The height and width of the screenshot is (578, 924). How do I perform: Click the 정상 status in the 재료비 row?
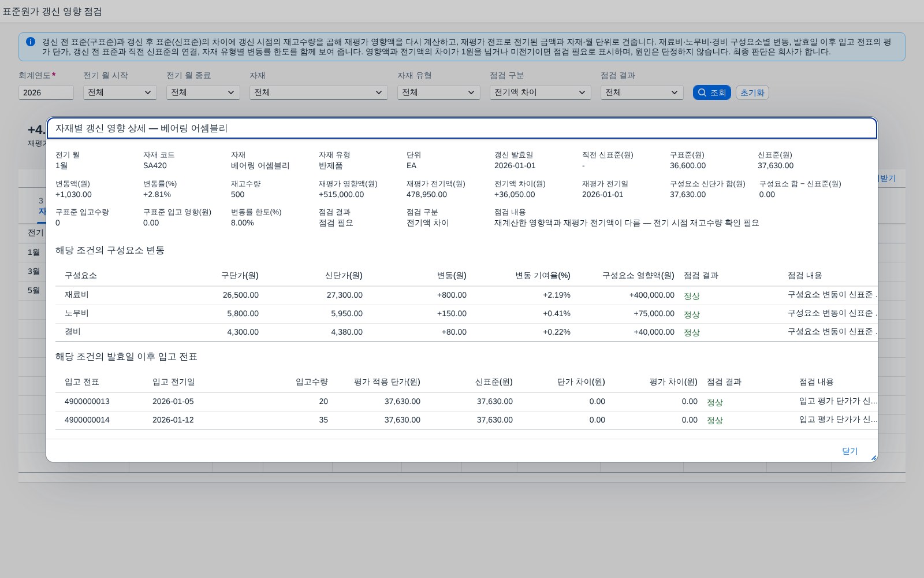[x=691, y=296]
